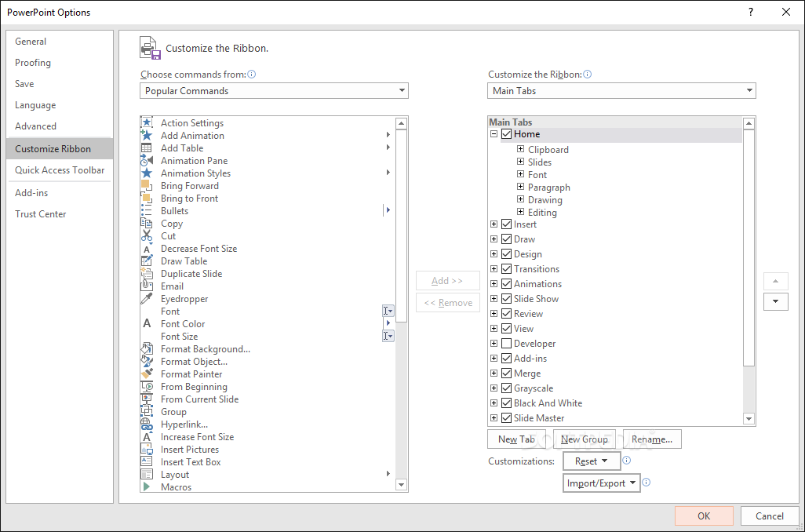Select the Bring Forward icon

pyautogui.click(x=147, y=185)
